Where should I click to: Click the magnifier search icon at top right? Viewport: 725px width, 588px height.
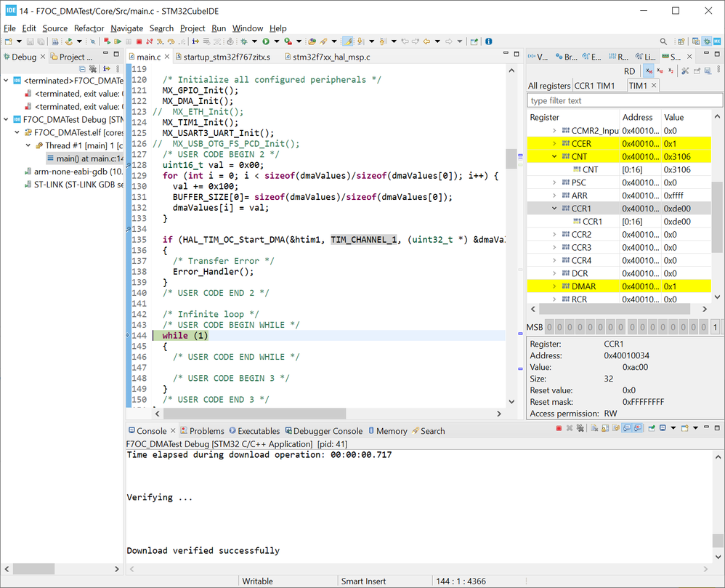point(663,41)
